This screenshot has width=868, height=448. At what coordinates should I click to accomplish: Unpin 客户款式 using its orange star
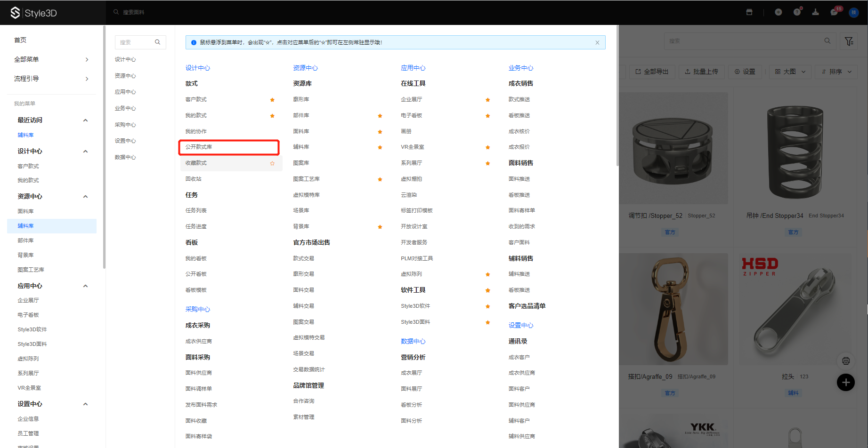click(x=272, y=100)
